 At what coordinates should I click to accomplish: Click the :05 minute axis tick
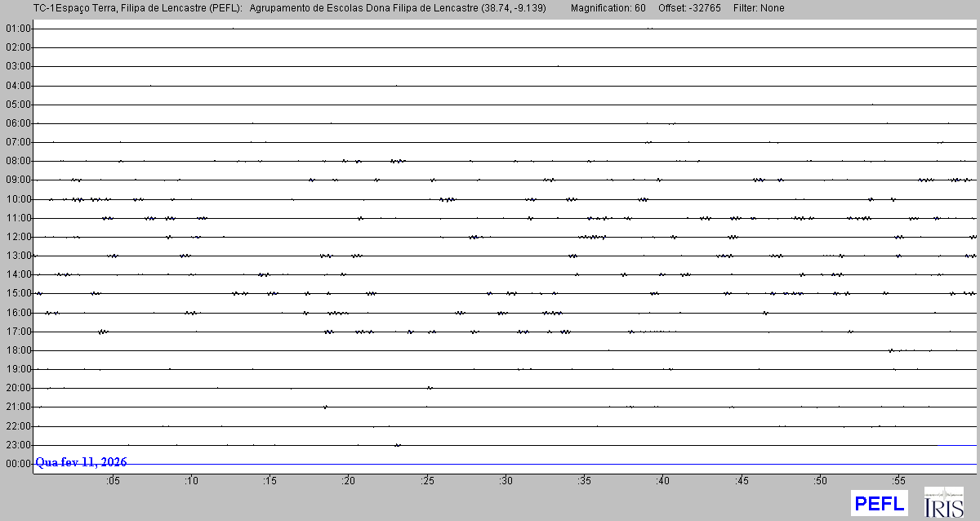(x=113, y=482)
